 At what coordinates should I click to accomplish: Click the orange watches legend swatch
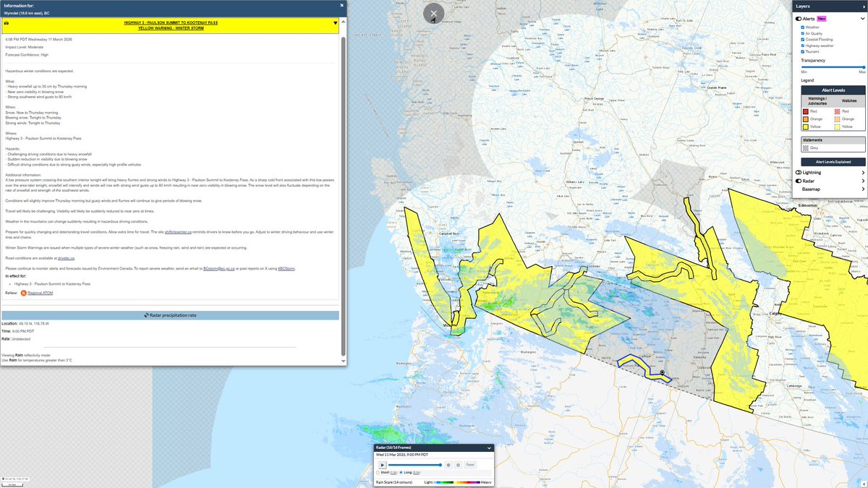coord(838,119)
